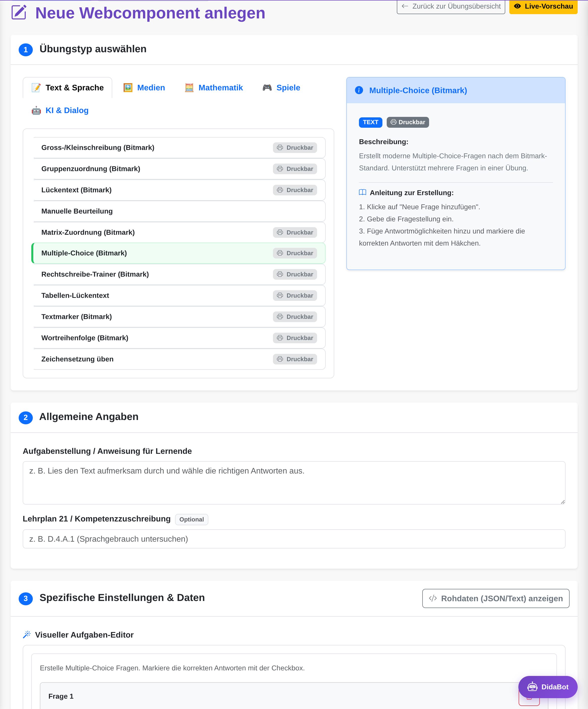The height and width of the screenshot is (709, 588).
Task: Switch to the KI & Dialog tab
Action: pos(60,110)
